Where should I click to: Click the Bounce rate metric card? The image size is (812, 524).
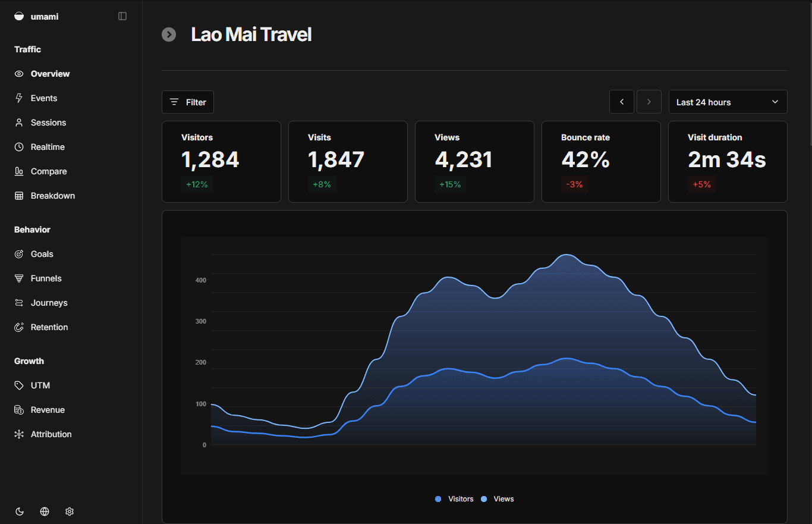601,162
